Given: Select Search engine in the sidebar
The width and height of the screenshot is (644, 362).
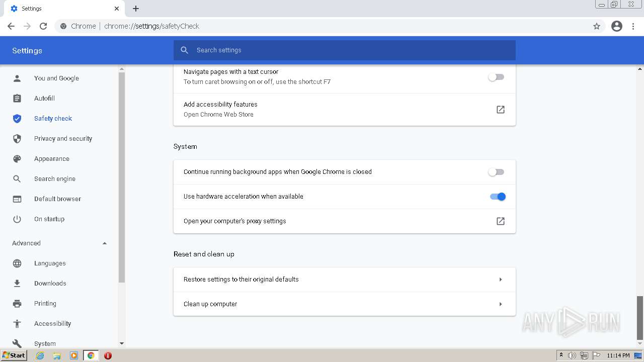Looking at the screenshot, I should point(55,179).
